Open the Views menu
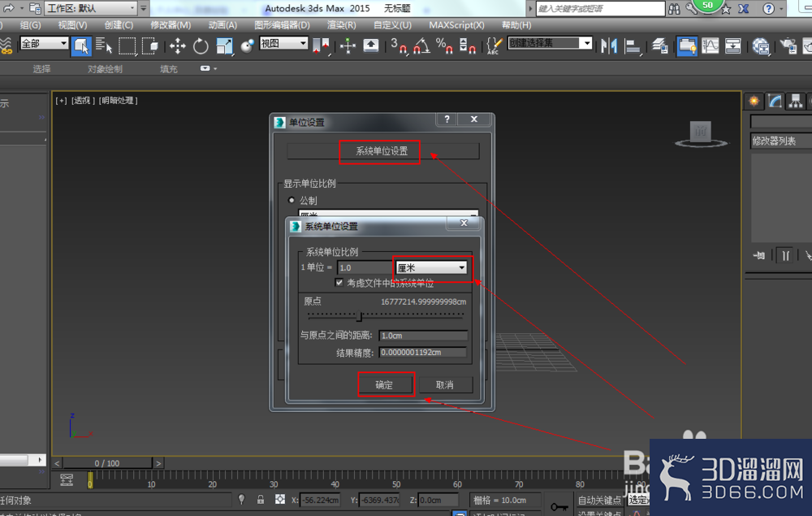 coord(72,25)
